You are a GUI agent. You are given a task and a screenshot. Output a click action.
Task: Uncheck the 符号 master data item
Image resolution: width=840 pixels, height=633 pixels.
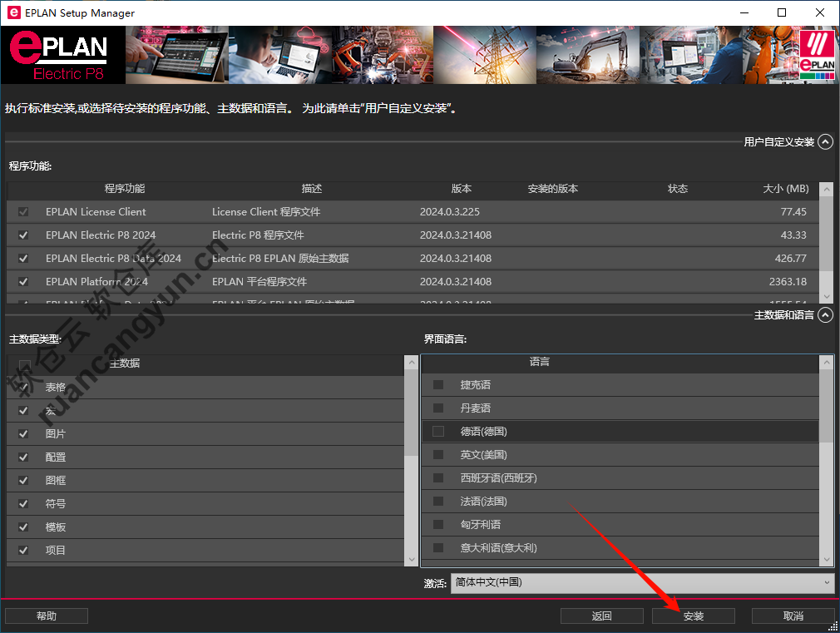pos(23,503)
